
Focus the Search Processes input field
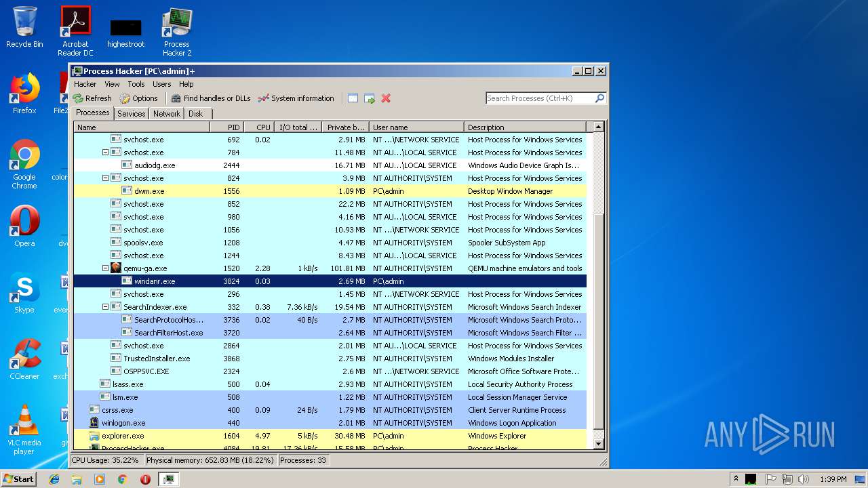[540, 98]
